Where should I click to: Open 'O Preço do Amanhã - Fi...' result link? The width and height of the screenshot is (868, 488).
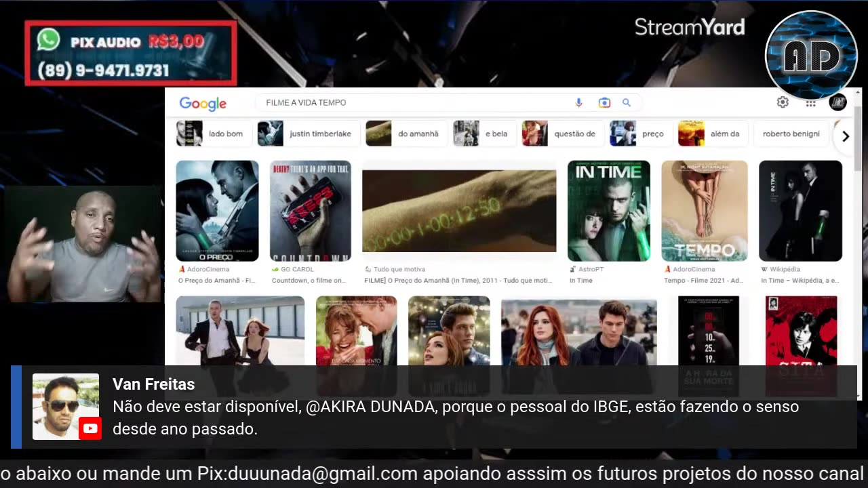point(216,280)
